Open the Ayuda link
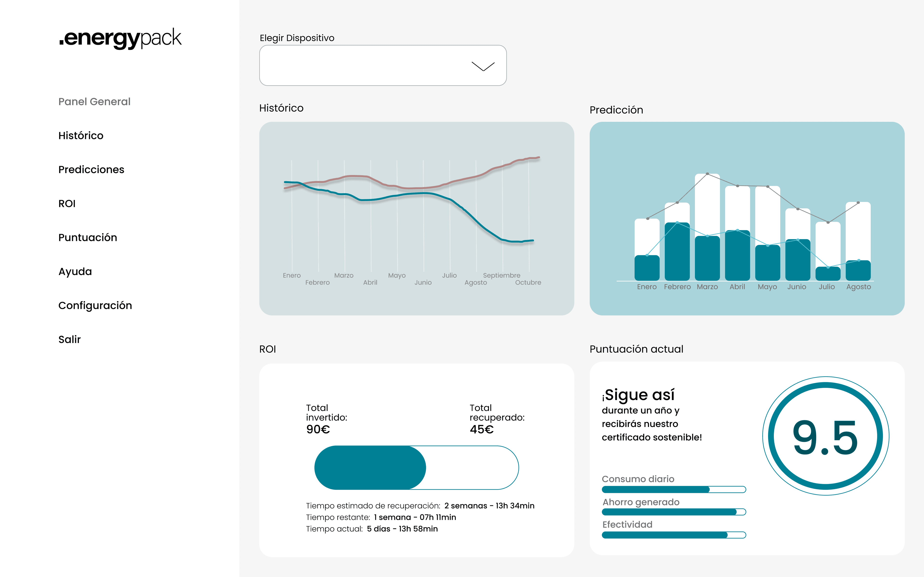 (x=75, y=271)
